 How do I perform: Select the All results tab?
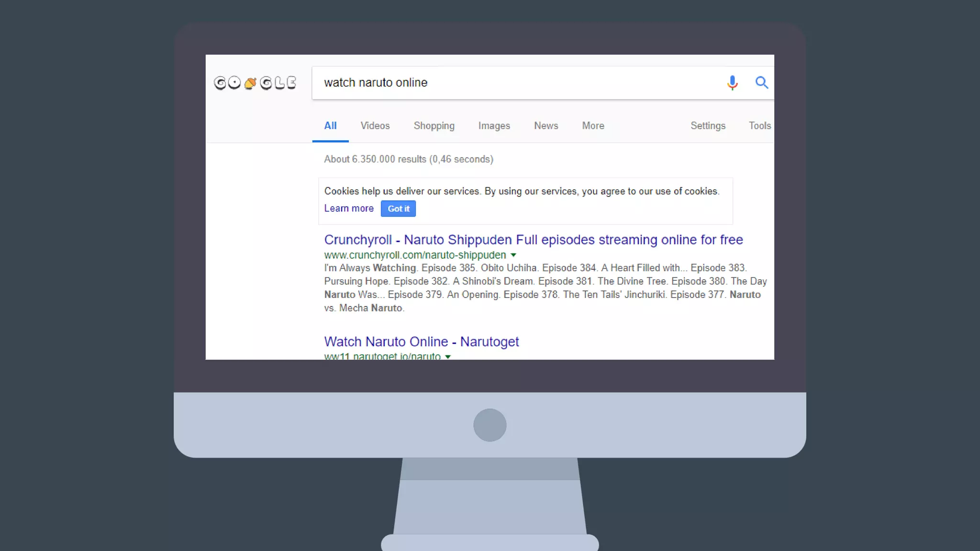pos(330,126)
